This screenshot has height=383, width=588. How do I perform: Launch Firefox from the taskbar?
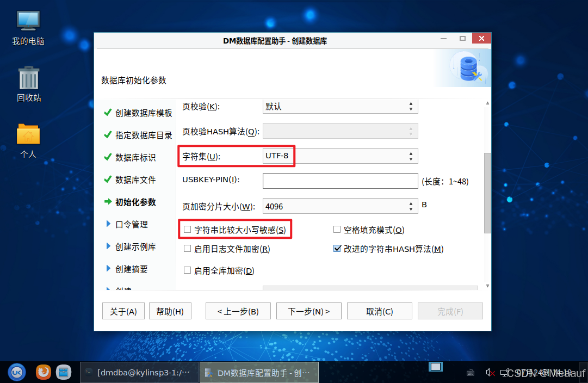tap(44, 372)
